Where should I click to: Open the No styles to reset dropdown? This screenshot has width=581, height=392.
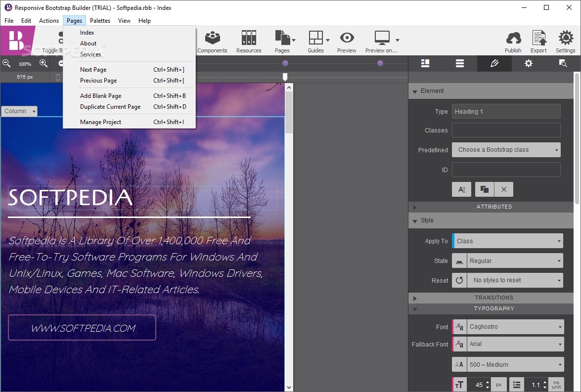click(515, 280)
